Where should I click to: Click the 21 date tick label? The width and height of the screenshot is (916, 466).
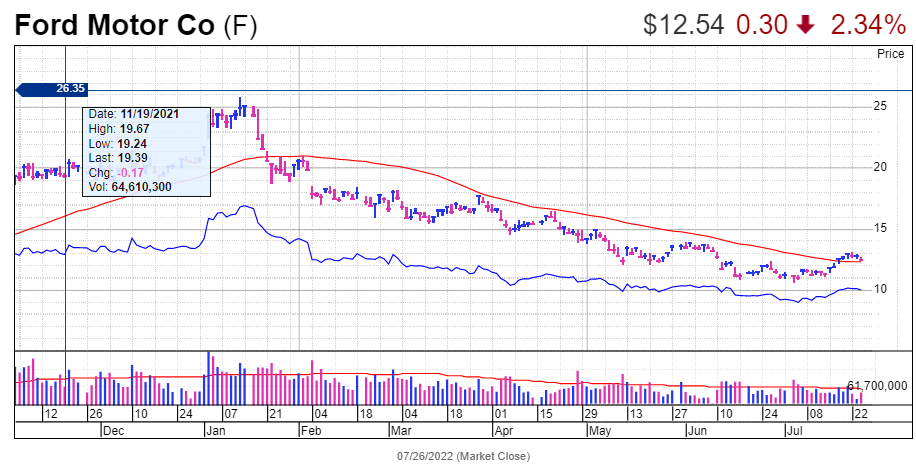(x=275, y=414)
